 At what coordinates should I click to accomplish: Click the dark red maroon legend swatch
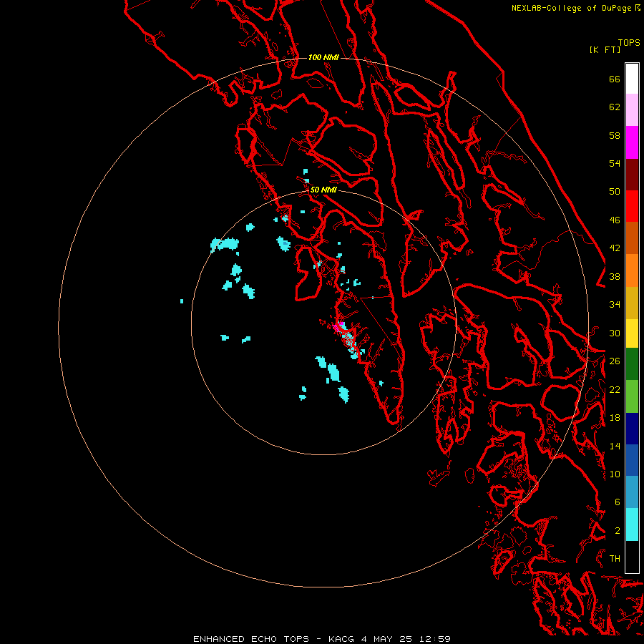pos(632,174)
